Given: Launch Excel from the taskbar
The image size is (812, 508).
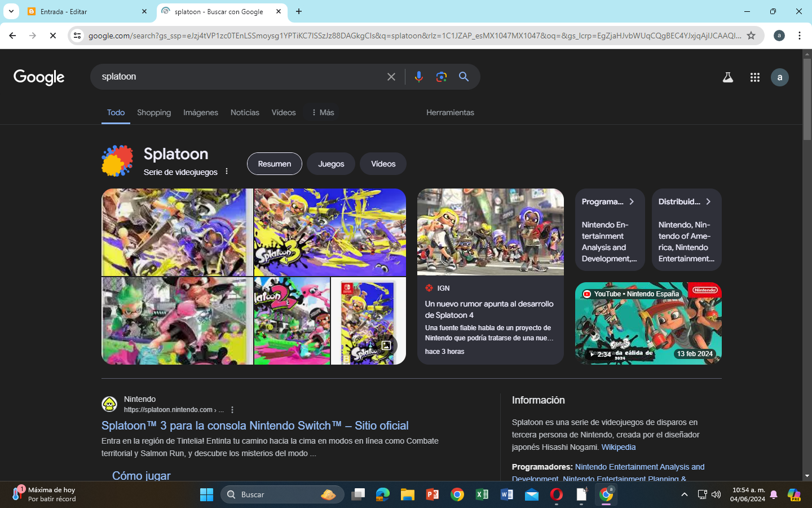Looking at the screenshot, I should point(482,494).
